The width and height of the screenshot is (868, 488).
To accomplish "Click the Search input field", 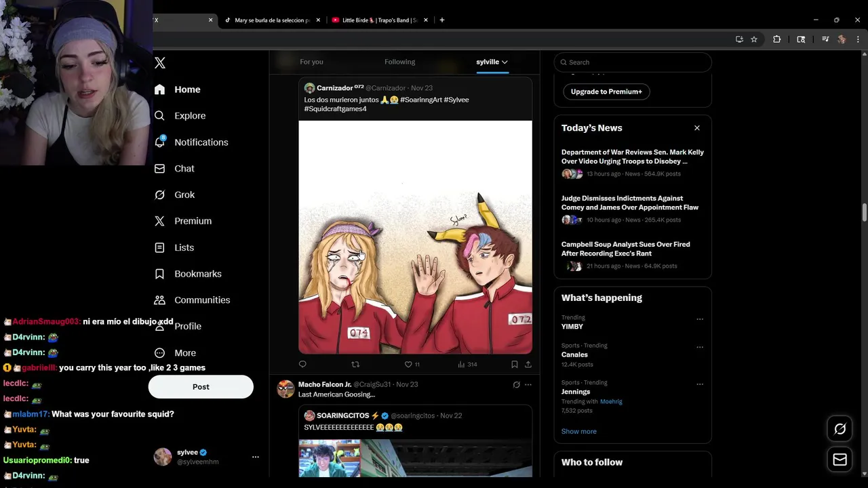I will (x=633, y=62).
